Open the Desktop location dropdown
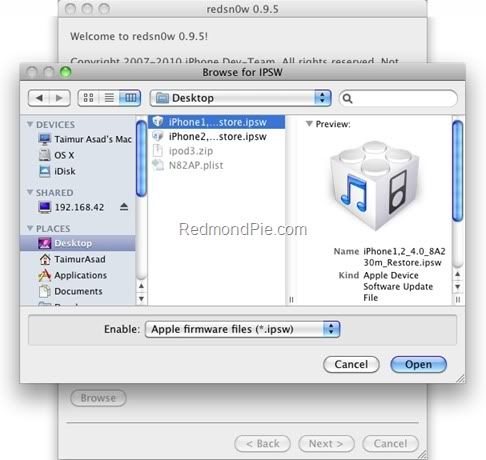 [240, 98]
